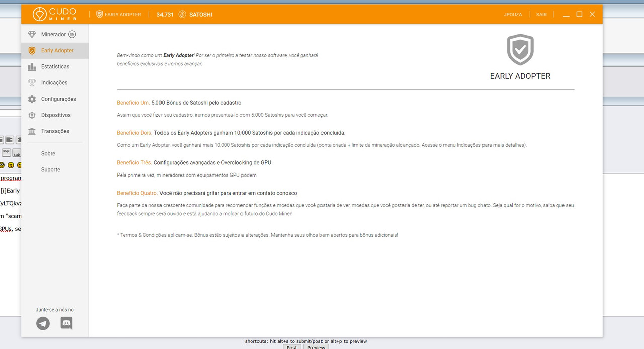Image resolution: width=644 pixels, height=349 pixels.
Task: Click the Early Adopter shield badge in header
Action: pyautogui.click(x=99, y=14)
